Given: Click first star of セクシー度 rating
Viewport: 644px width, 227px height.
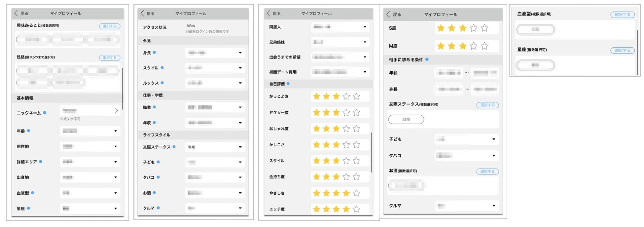Looking at the screenshot, I should tap(316, 112).
